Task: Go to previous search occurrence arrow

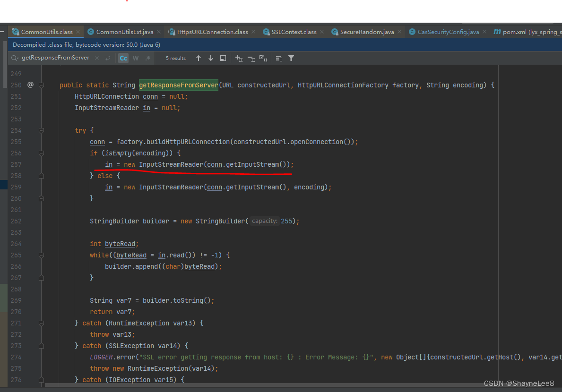Action: click(x=198, y=58)
